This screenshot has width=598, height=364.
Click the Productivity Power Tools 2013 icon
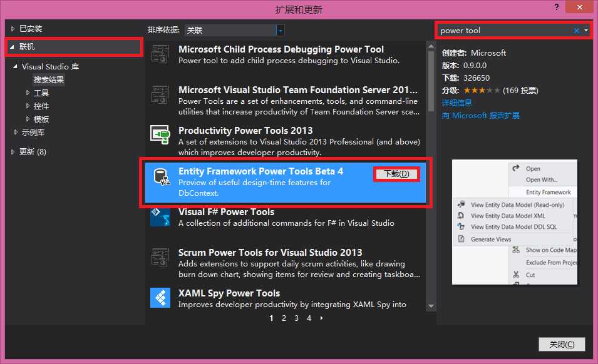(160, 135)
